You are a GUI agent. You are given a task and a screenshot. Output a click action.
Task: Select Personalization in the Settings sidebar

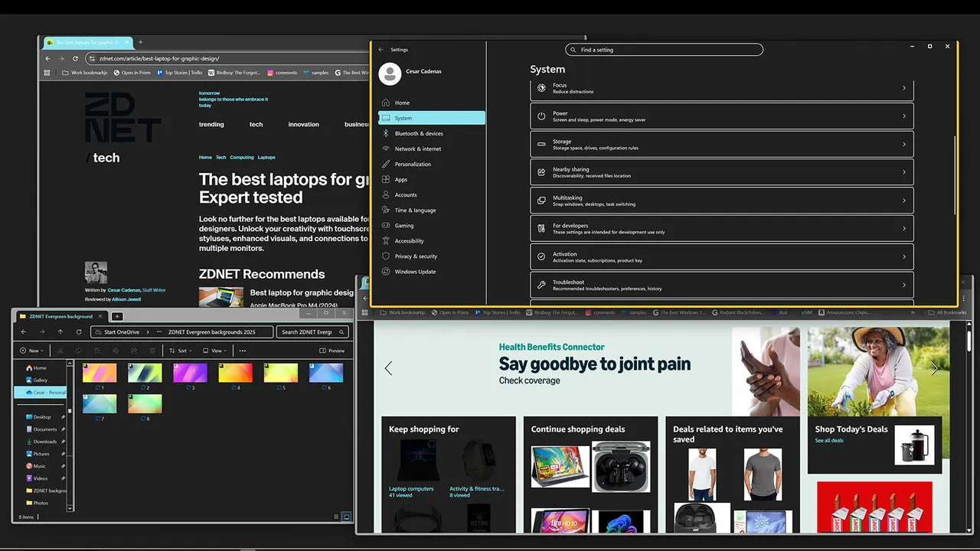[413, 164]
